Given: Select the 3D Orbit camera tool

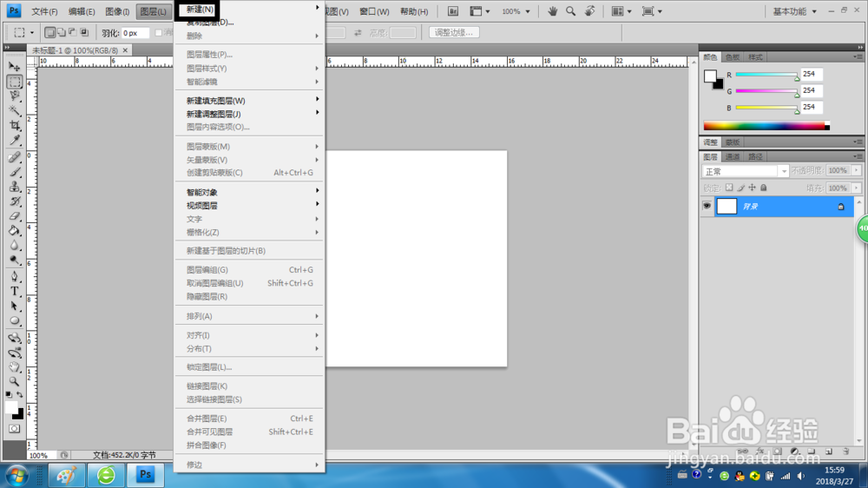Looking at the screenshot, I should [15, 353].
